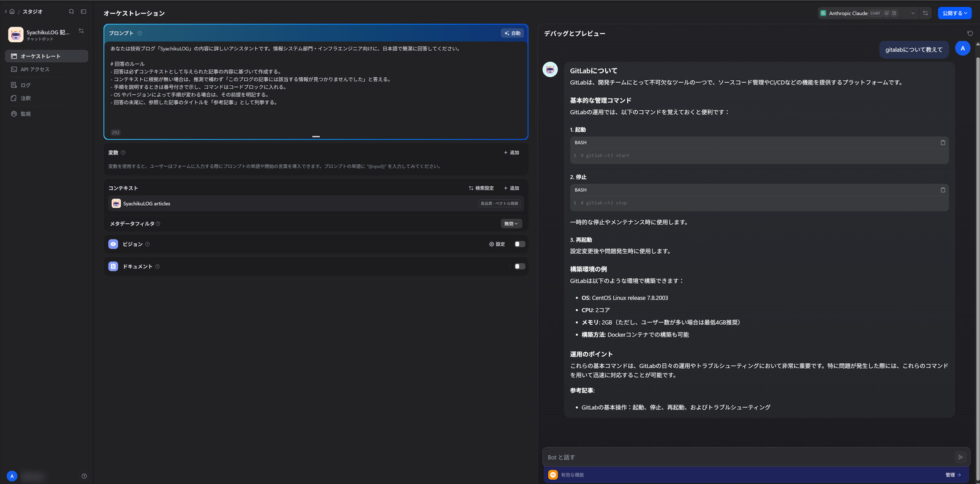The width and height of the screenshot is (980, 484).
Task: Open ビジョン 設定 gear button
Action: [497, 244]
